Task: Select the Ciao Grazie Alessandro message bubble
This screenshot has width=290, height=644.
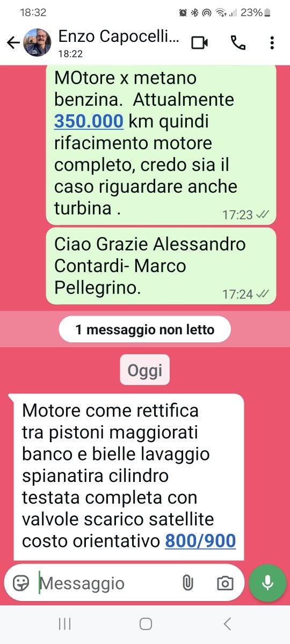Action: (x=161, y=267)
